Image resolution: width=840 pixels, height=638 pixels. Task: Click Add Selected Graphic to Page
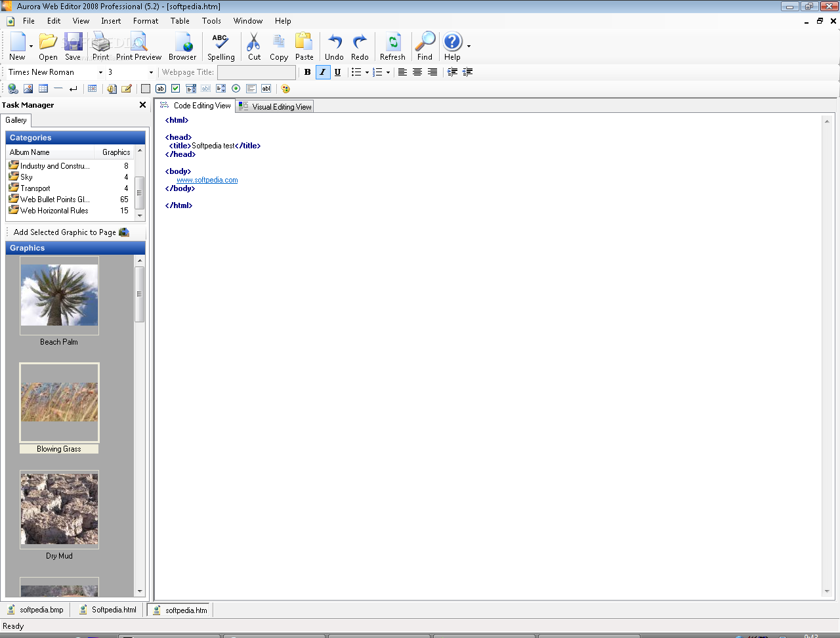pos(71,232)
